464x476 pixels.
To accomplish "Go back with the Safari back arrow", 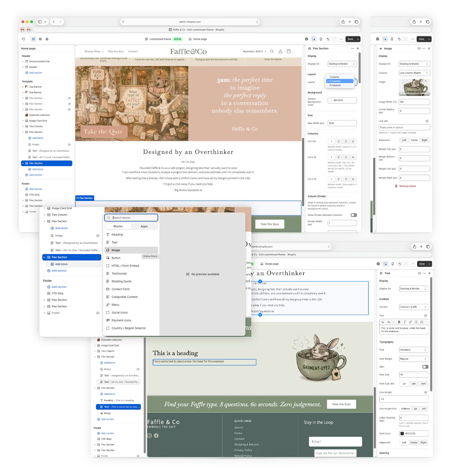I will [x=54, y=22].
